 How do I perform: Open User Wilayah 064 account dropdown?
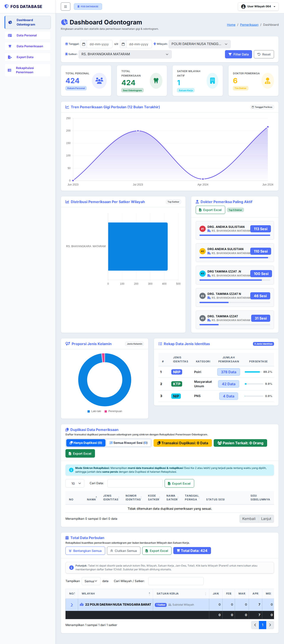(x=258, y=6)
